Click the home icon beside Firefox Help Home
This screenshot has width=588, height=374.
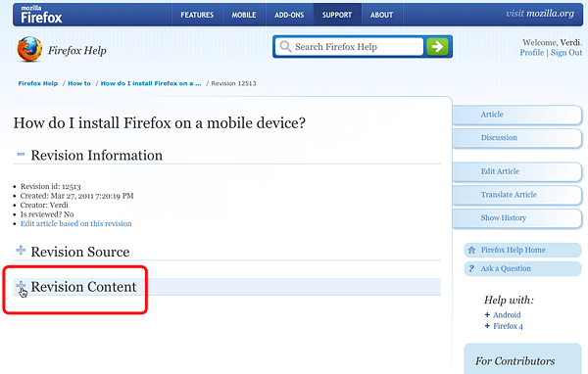pyautogui.click(x=471, y=250)
